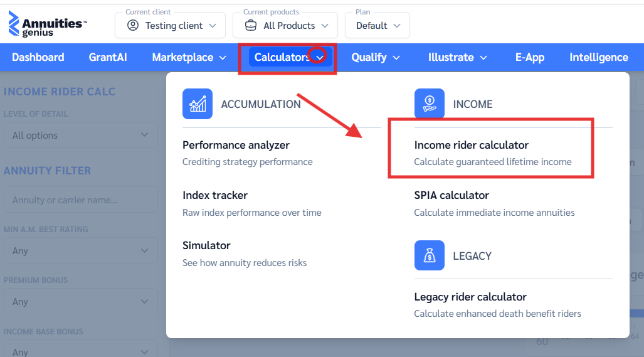The height and width of the screenshot is (357, 644).
Task: Open the Dashboard tab
Action: 38,57
